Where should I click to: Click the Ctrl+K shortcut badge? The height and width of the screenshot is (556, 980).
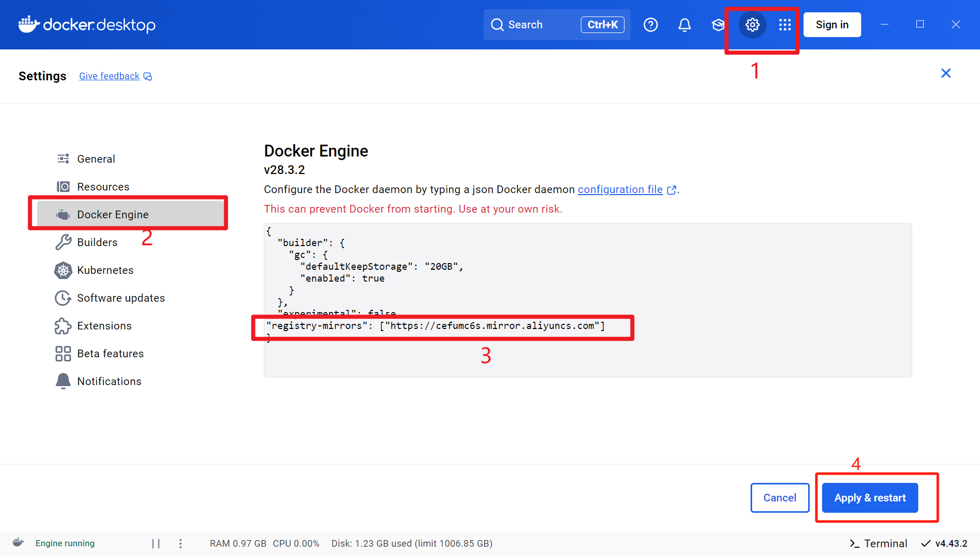(x=602, y=25)
